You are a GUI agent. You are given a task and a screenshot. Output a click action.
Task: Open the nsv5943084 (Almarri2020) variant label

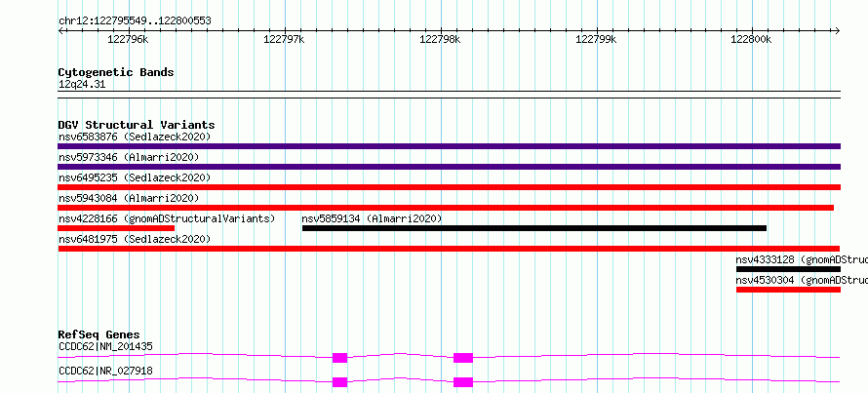coord(129,198)
